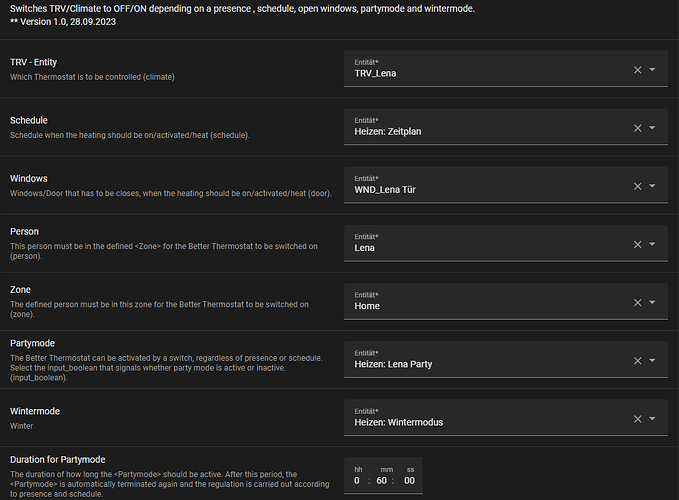679x500 pixels.
Task: Open the TRV - Entity dropdown arrow
Action: 652,70
